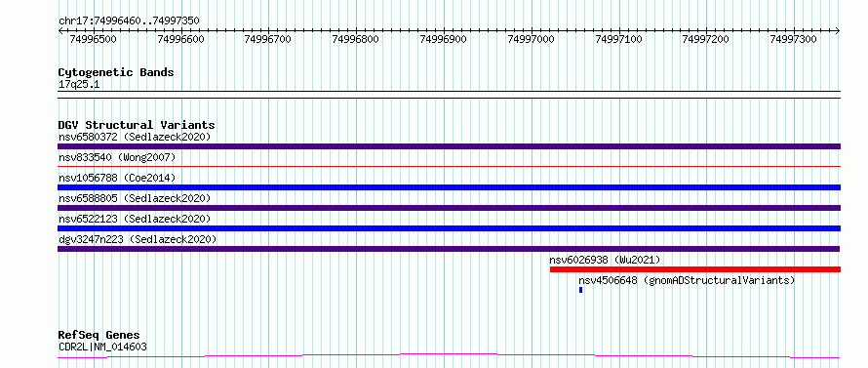
Task: Click ruler position 74996500
Action: coord(94,39)
